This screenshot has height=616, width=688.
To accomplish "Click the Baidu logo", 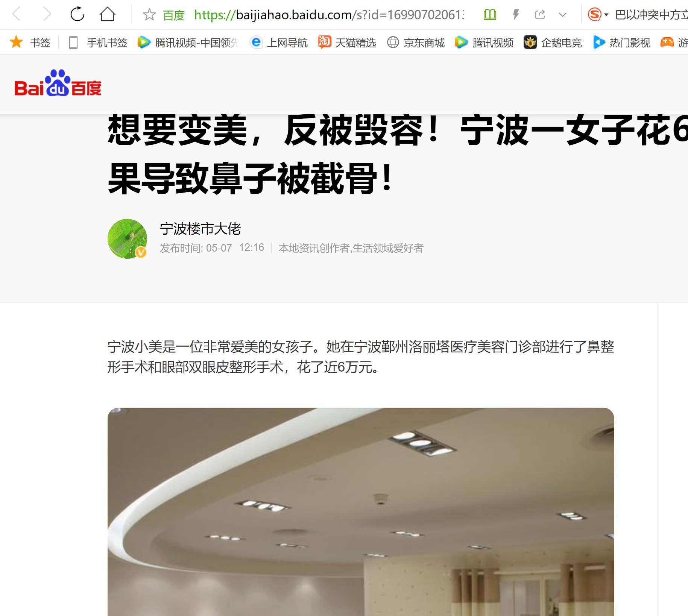I will pos(58,83).
